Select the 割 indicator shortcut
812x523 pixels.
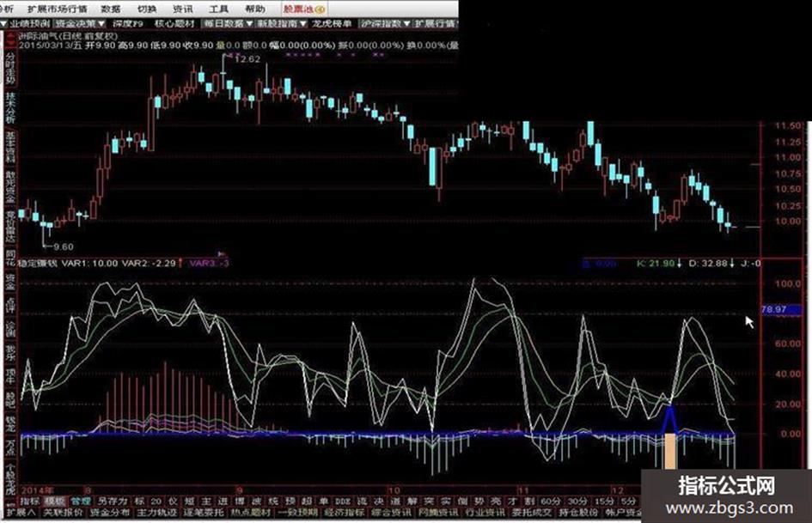[x=529, y=501]
